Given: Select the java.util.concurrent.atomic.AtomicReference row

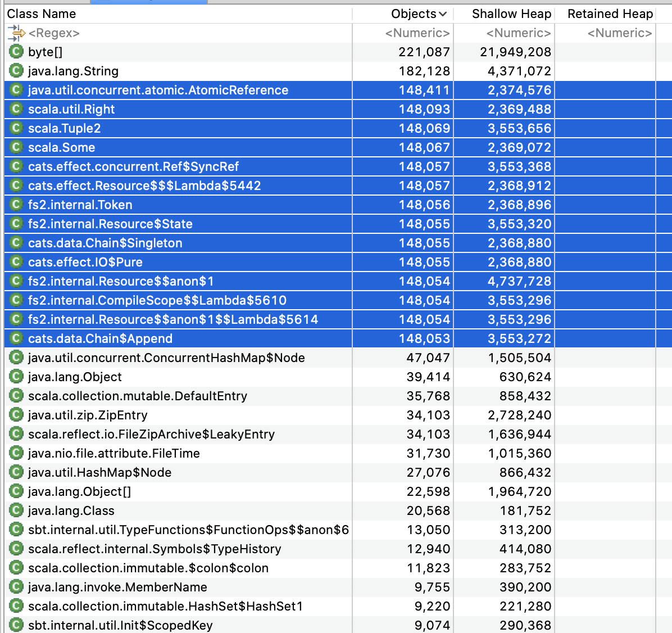Looking at the screenshot, I should click(338, 90).
